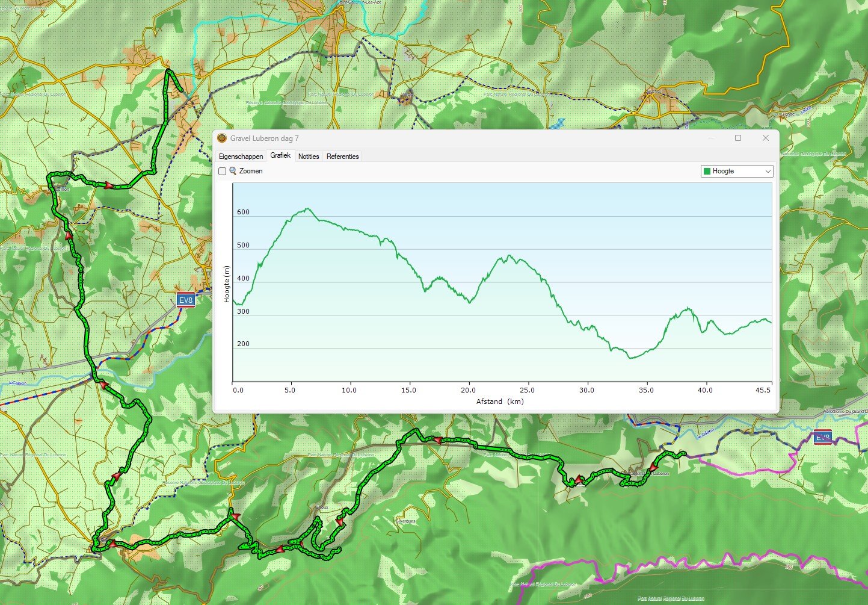This screenshot has width=868, height=605.
Task: Click the Grafiek tab
Action: [280, 155]
